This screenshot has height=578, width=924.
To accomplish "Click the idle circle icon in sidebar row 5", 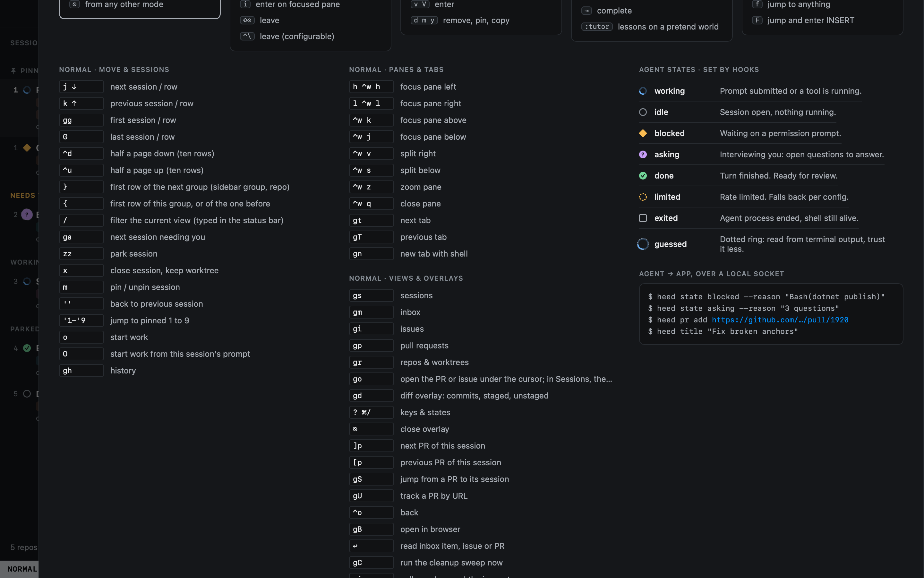I will click(27, 394).
